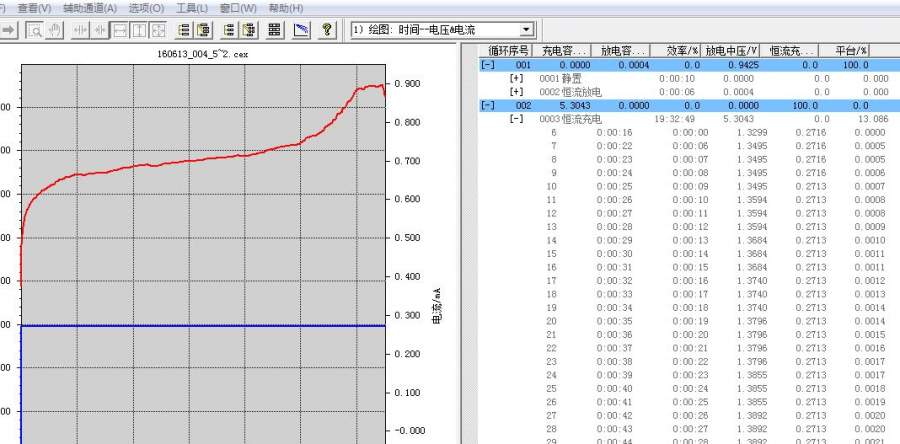
Task: Click the 13.086 platform value cell
Action: coord(873,119)
